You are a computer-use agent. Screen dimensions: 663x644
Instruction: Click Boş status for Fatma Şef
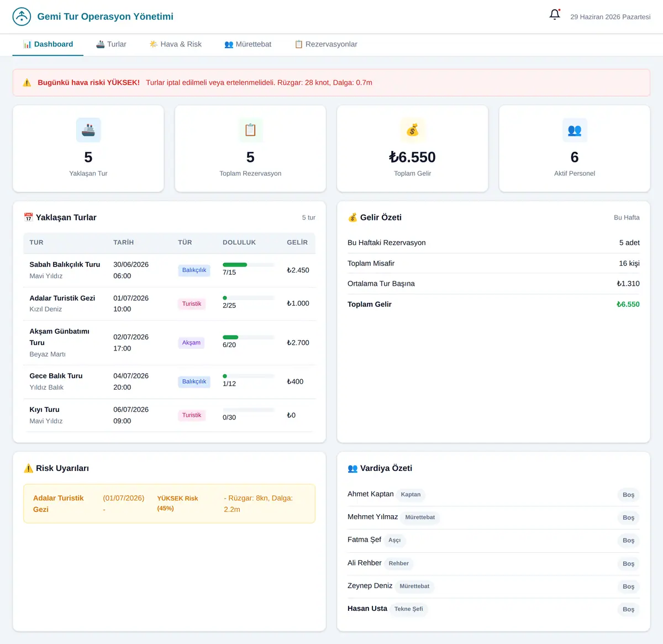point(628,541)
